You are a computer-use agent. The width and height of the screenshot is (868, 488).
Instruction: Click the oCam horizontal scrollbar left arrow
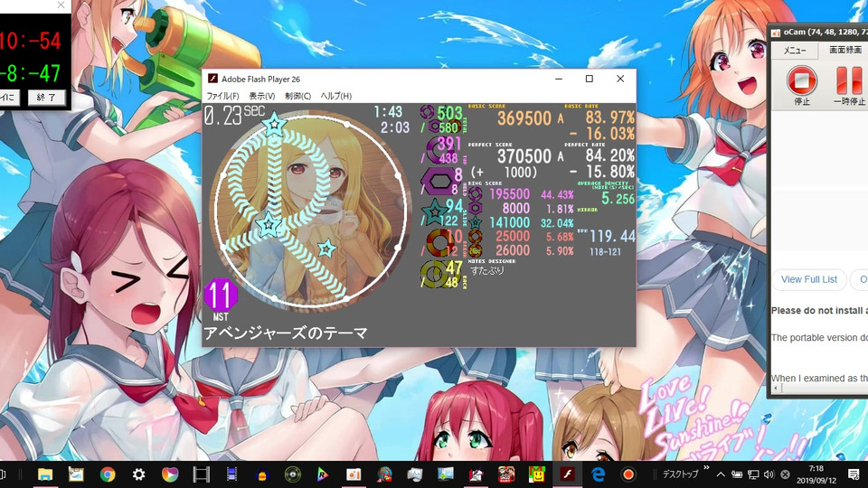776,389
